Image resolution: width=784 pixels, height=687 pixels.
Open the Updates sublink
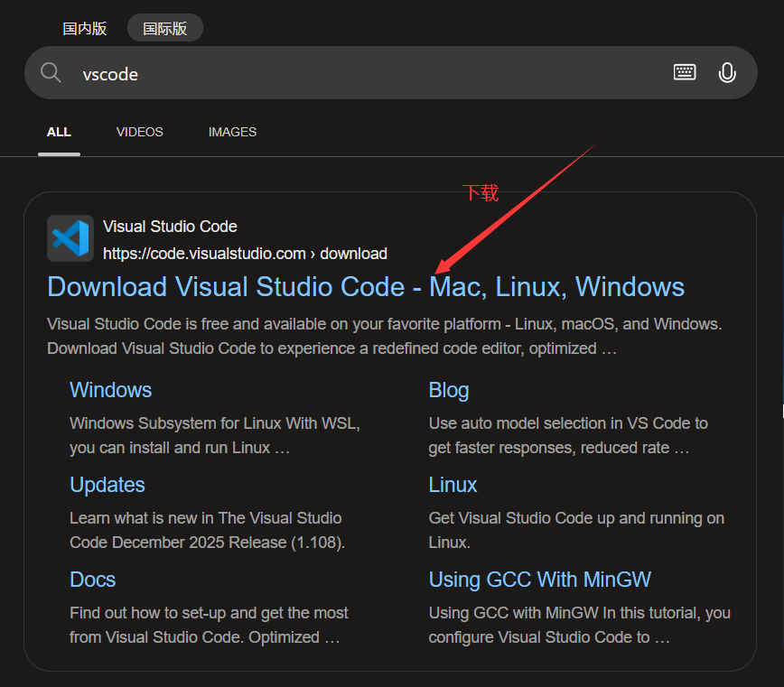pos(107,485)
